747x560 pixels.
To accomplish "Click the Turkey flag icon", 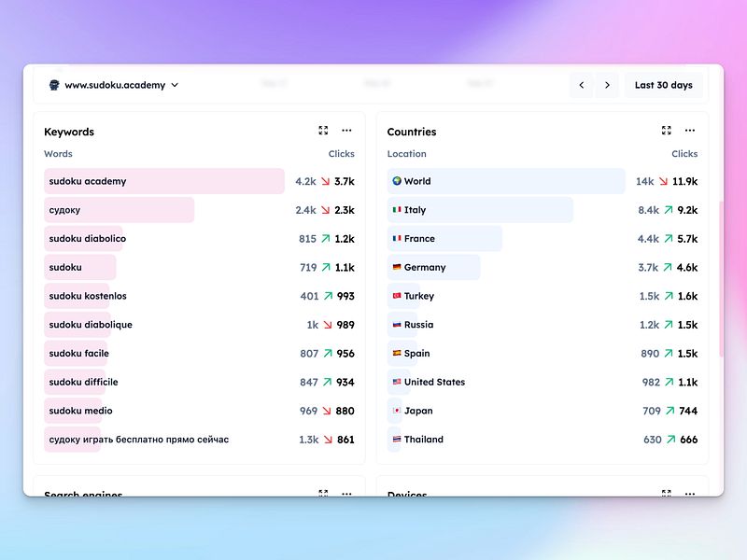I will tap(397, 296).
